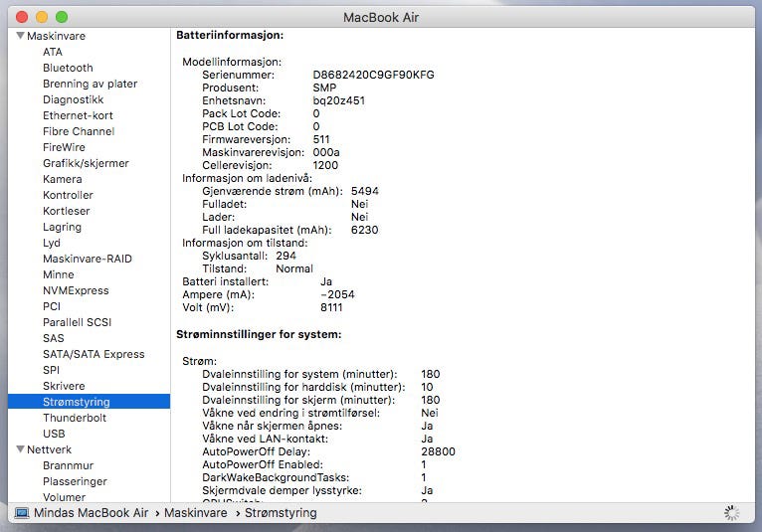
Task: Click Maskinvare in the path bar
Action: 195,513
